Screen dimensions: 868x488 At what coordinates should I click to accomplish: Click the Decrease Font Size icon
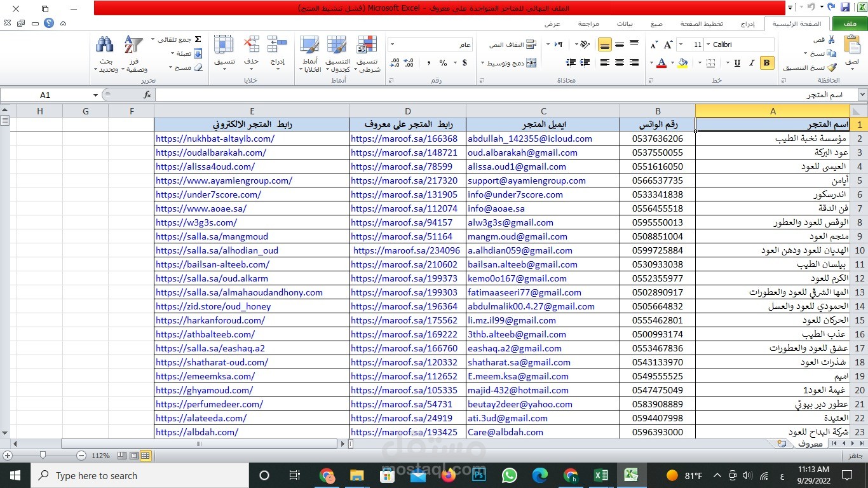(x=654, y=45)
